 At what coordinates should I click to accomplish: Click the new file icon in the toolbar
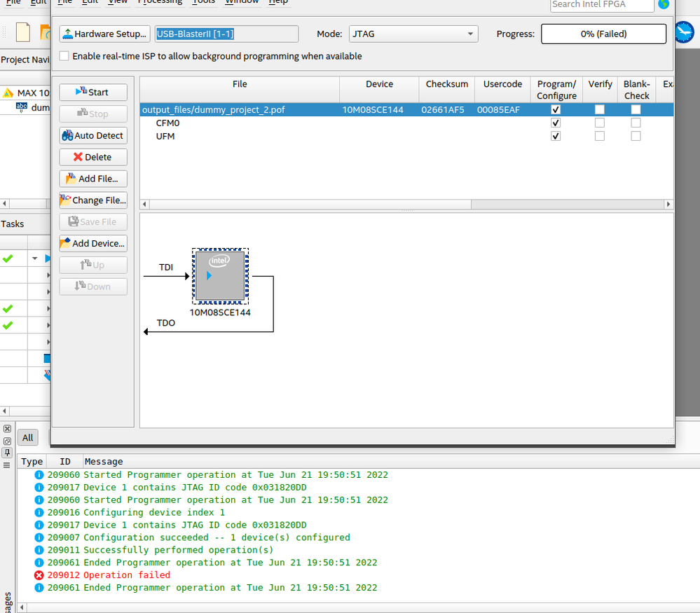[23, 33]
